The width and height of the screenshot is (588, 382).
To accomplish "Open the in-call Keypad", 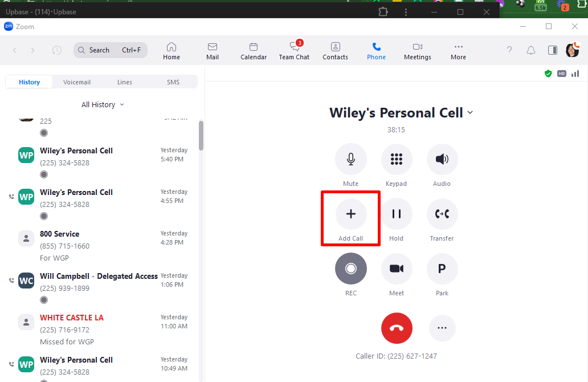I will tap(397, 159).
